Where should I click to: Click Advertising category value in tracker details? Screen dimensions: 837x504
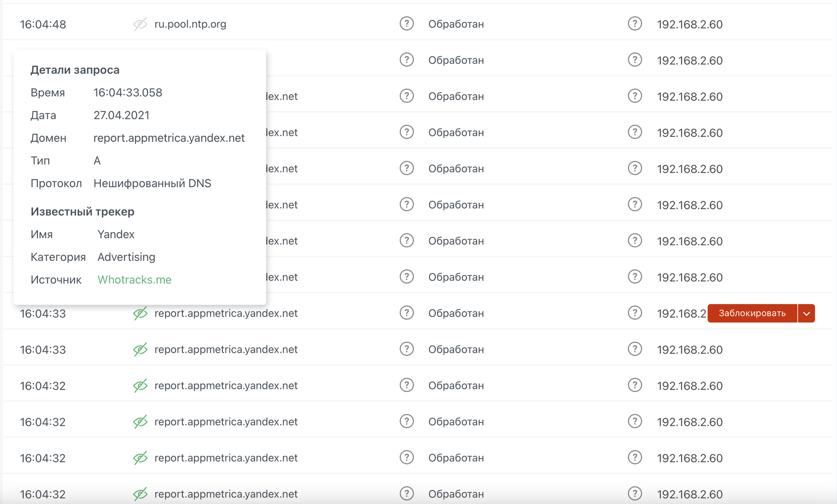coord(126,257)
